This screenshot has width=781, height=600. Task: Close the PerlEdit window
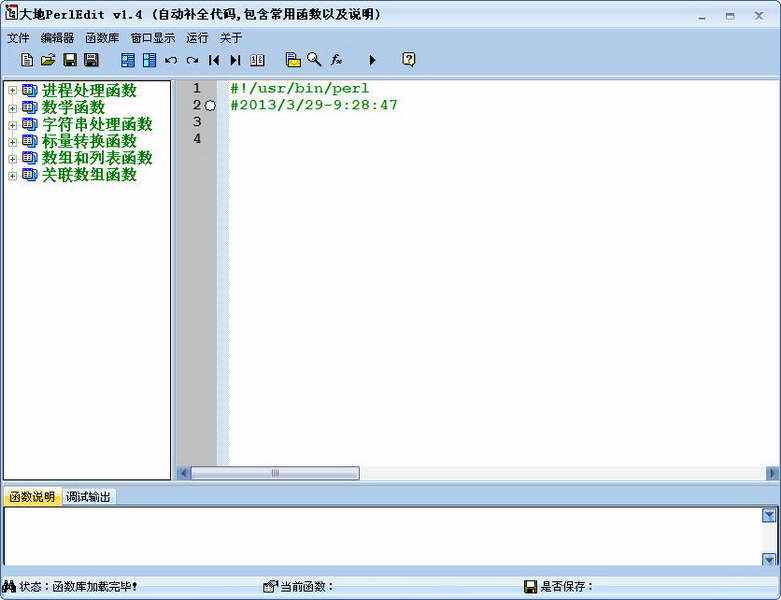759,16
